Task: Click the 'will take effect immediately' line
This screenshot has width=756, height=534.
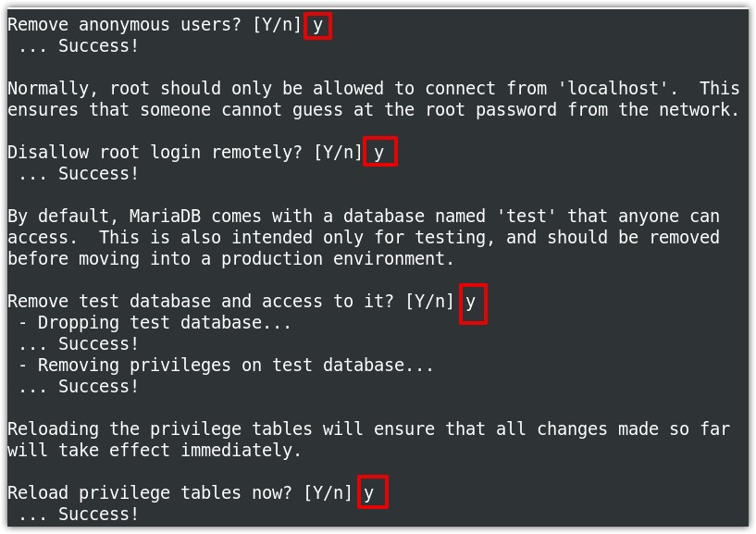Action: 155,451
